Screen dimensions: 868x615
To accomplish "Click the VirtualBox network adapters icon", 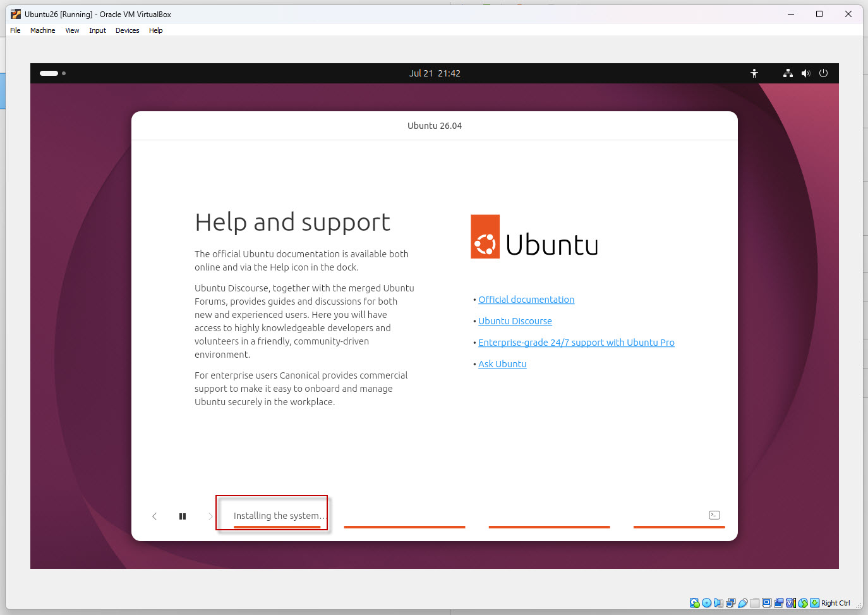I will 730,603.
